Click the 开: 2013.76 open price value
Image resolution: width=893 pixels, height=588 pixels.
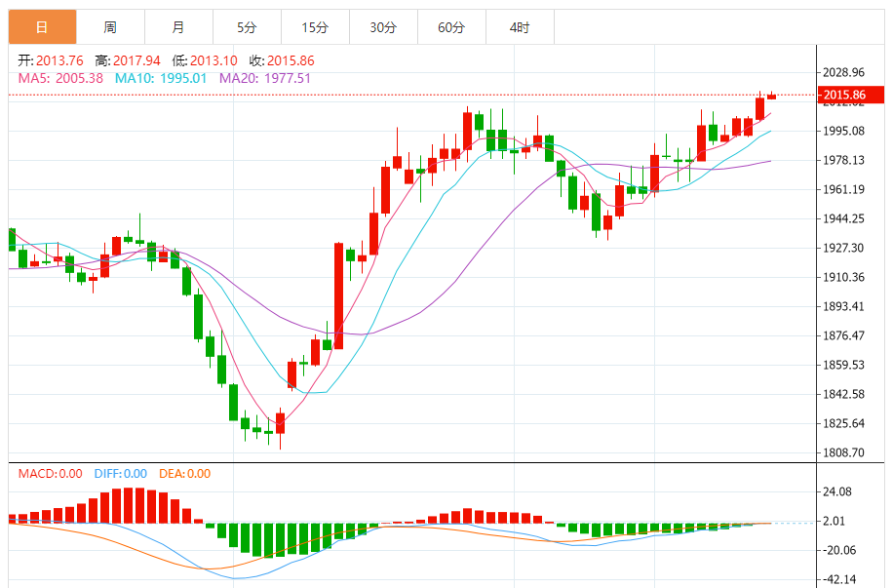pyautogui.click(x=51, y=60)
